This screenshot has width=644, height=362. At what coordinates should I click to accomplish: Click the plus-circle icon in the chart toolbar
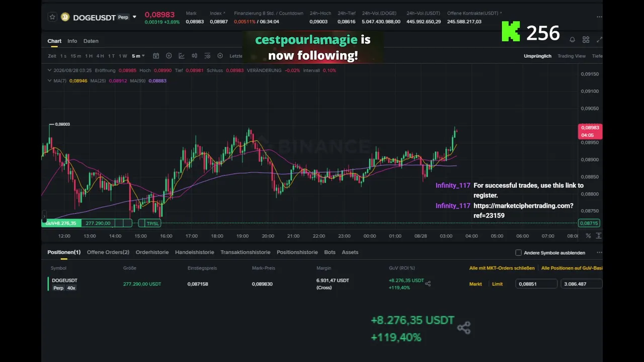click(x=169, y=56)
